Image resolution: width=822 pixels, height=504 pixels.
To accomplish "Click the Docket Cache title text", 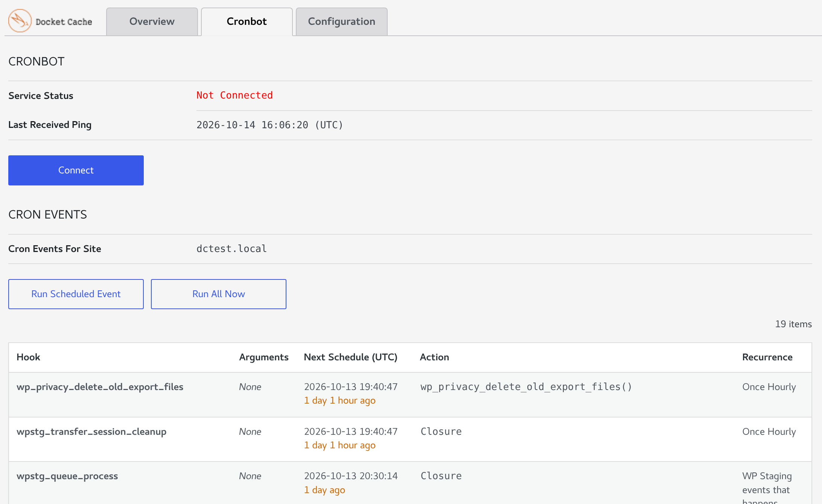I will [x=64, y=22].
